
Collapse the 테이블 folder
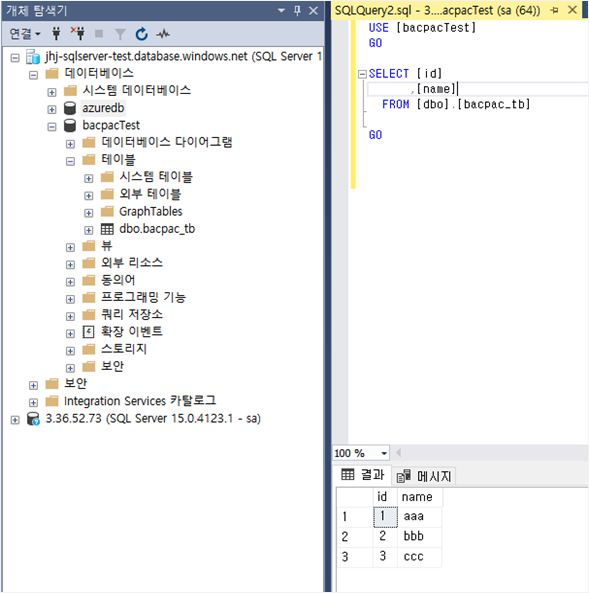[x=70, y=161]
